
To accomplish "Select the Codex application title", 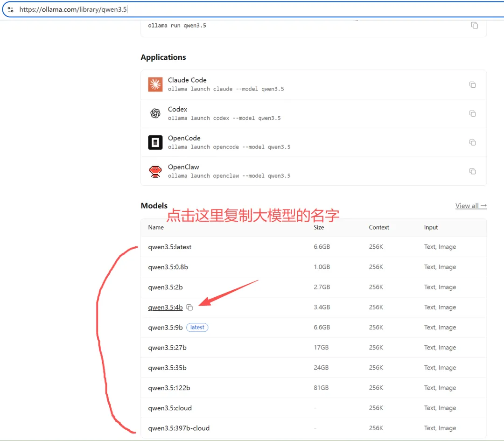I will pos(177,109).
